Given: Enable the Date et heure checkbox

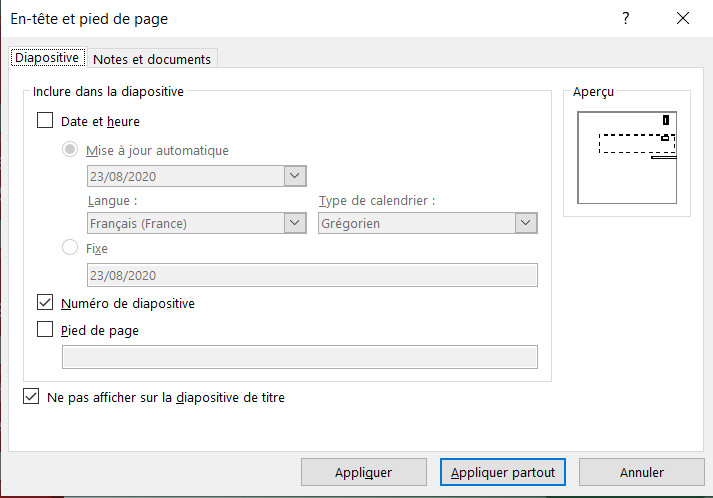Looking at the screenshot, I should (x=45, y=121).
